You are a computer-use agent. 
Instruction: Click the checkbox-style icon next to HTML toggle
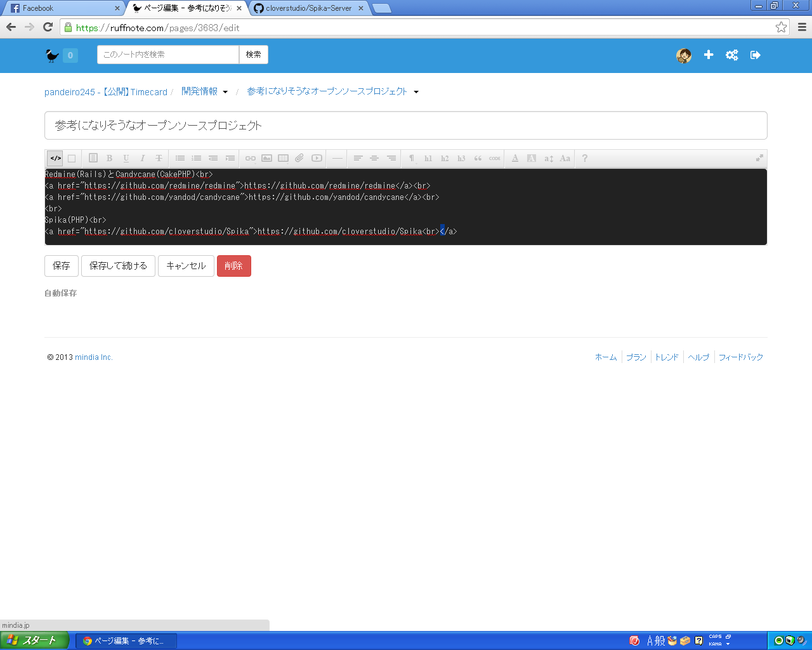click(x=72, y=158)
